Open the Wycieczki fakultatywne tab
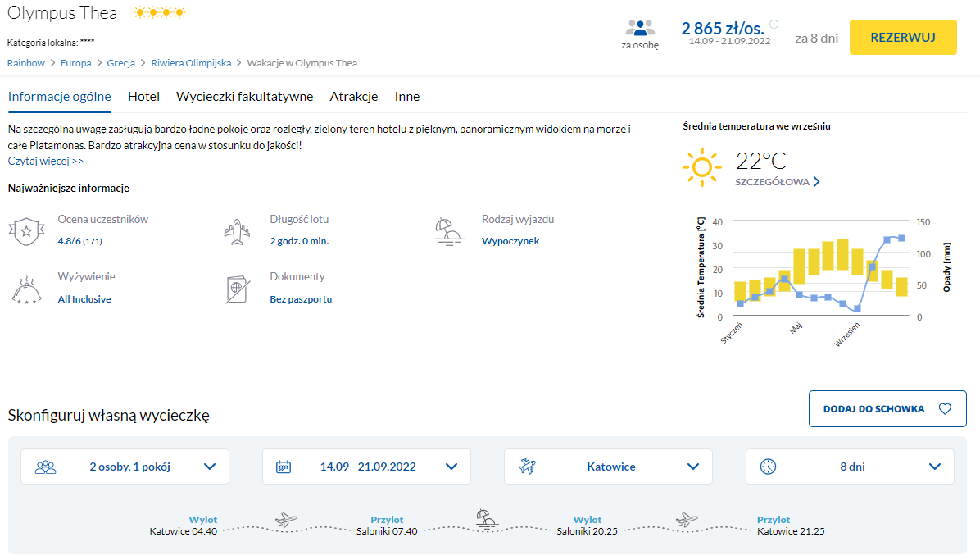Viewport: 980px width, 560px height. click(x=244, y=97)
